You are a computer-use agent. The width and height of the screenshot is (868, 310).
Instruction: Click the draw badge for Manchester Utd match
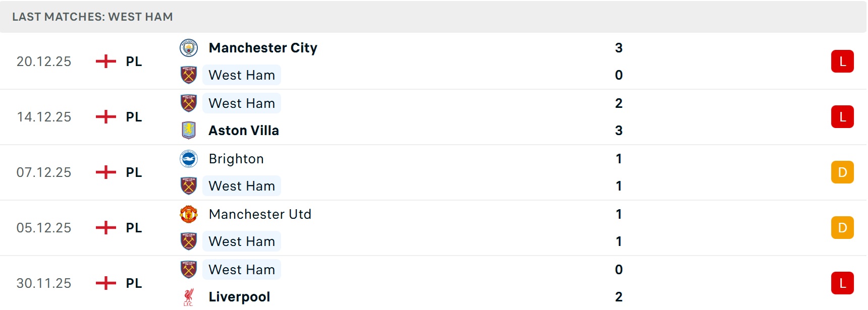click(x=842, y=228)
